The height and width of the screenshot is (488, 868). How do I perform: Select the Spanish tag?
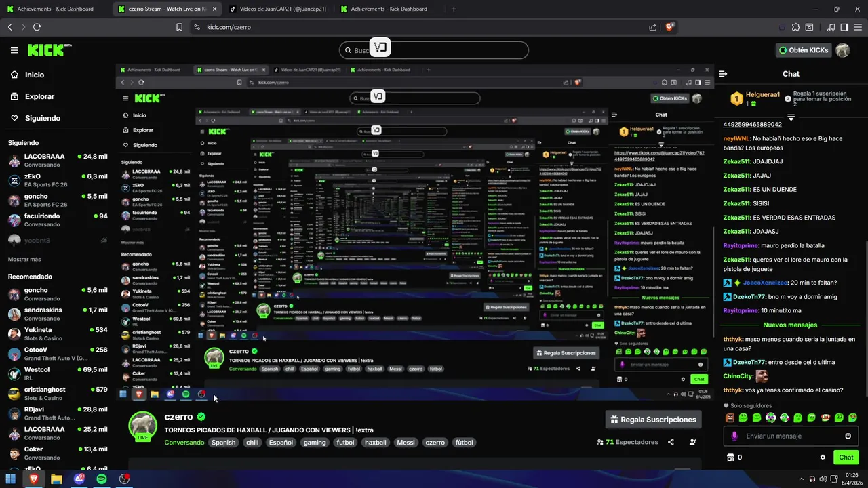(x=223, y=443)
